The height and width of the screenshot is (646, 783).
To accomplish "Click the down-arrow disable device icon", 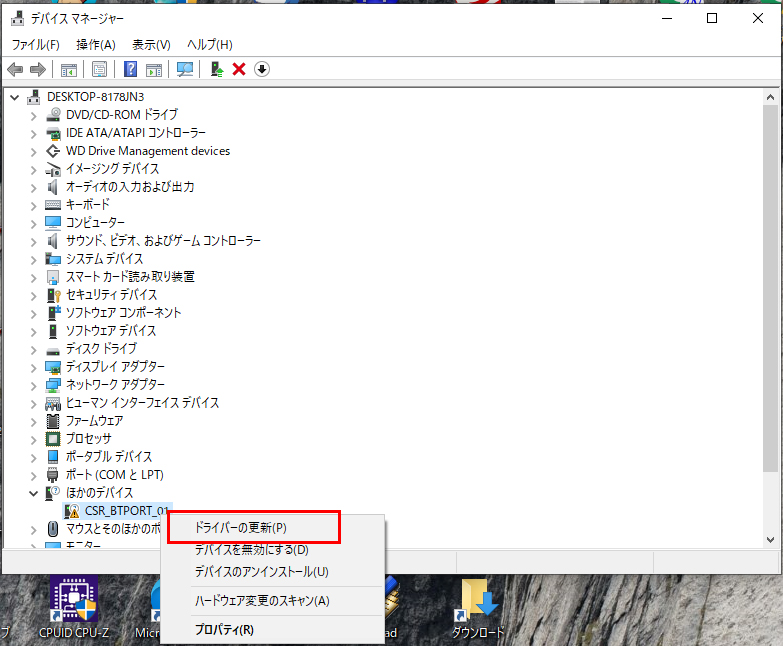I will pyautogui.click(x=262, y=69).
